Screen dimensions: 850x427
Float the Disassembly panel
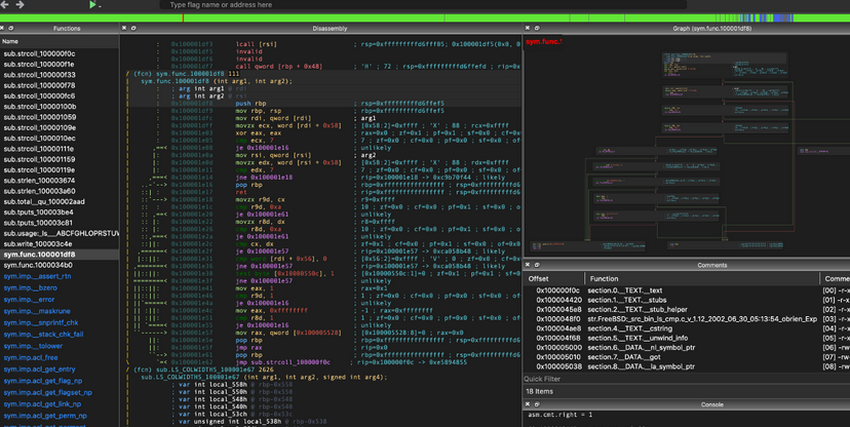(x=135, y=30)
